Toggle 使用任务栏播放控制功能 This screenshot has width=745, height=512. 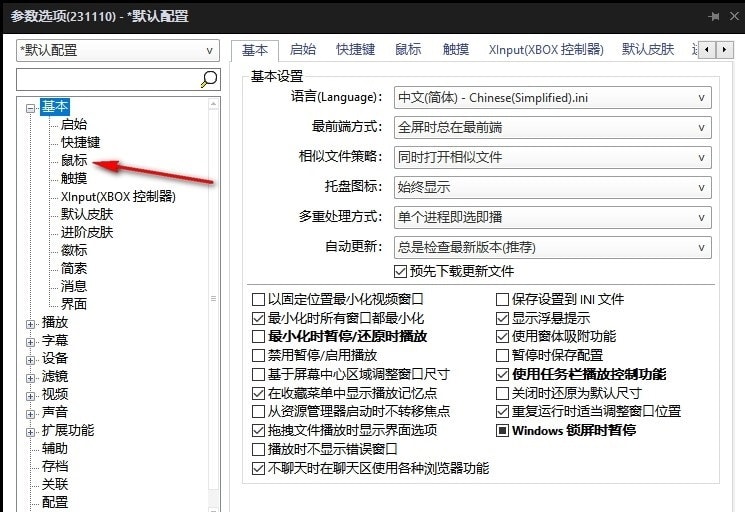[502, 375]
